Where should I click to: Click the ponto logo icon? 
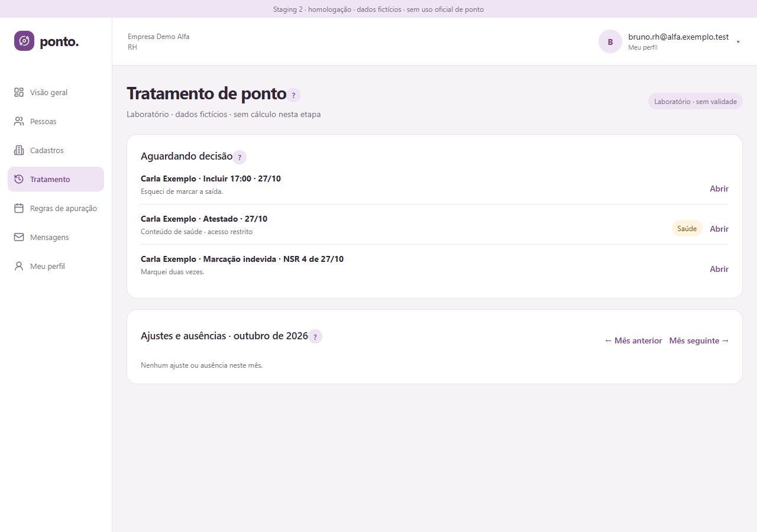[x=24, y=41]
